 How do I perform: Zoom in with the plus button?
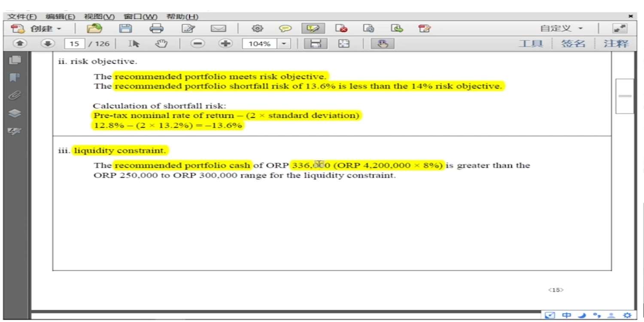pyautogui.click(x=225, y=43)
